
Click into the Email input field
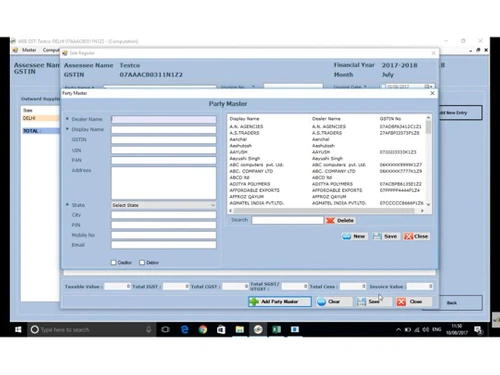[163, 245]
